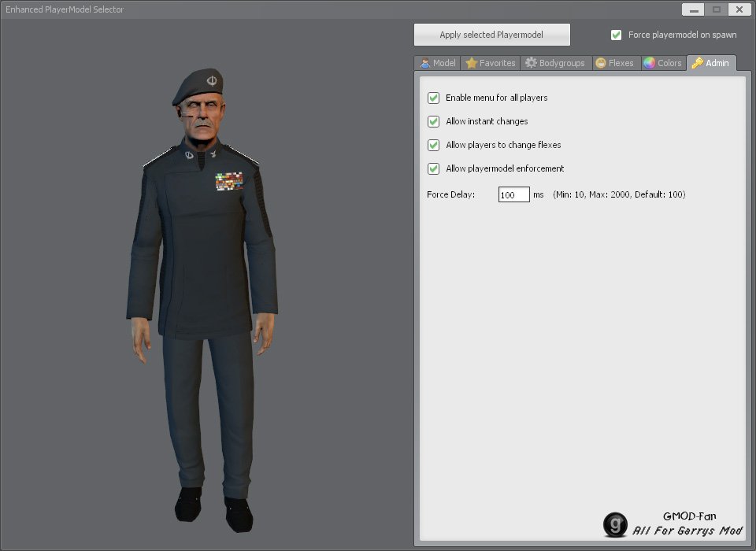Click the Model tab person icon
This screenshot has width=756, height=551.
click(424, 63)
